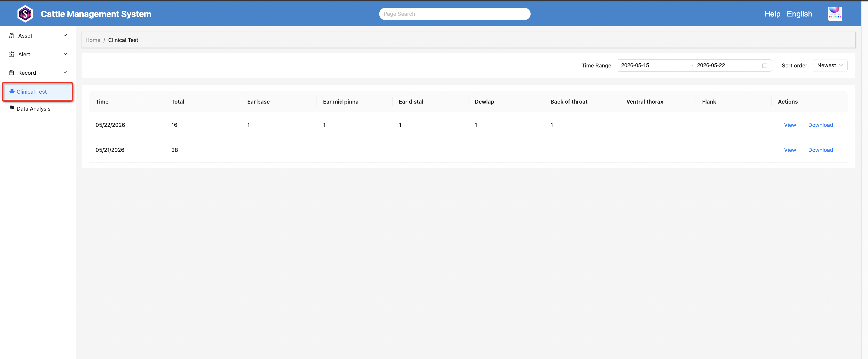Focus the Page Search field
The width and height of the screenshot is (868, 359).
(x=455, y=14)
